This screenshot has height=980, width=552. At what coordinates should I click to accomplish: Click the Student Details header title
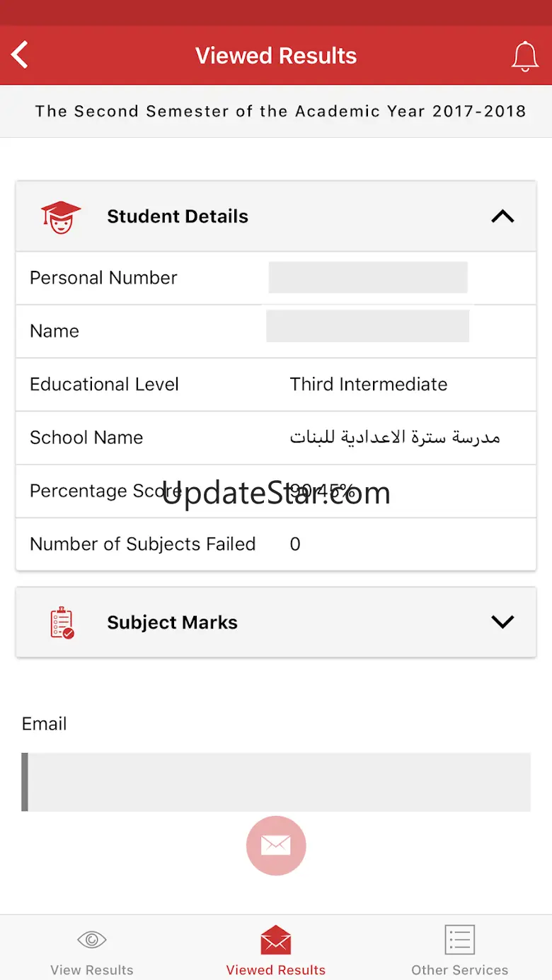point(178,216)
